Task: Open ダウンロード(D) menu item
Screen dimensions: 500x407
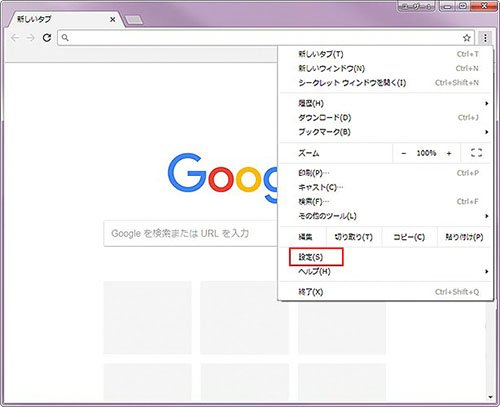Action: click(x=386, y=118)
